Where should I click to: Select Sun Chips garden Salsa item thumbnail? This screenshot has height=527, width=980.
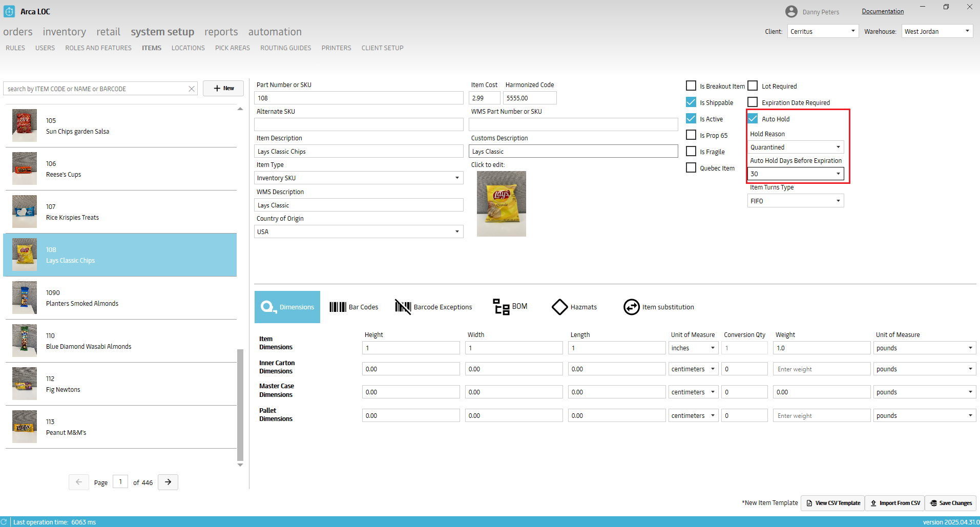click(x=25, y=125)
